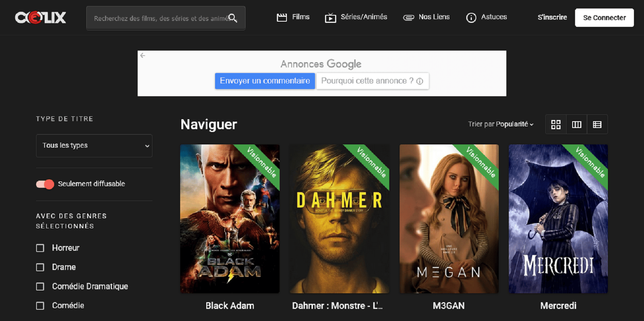The width and height of the screenshot is (644, 321).
Task: Switch to list view layout
Action: point(597,124)
